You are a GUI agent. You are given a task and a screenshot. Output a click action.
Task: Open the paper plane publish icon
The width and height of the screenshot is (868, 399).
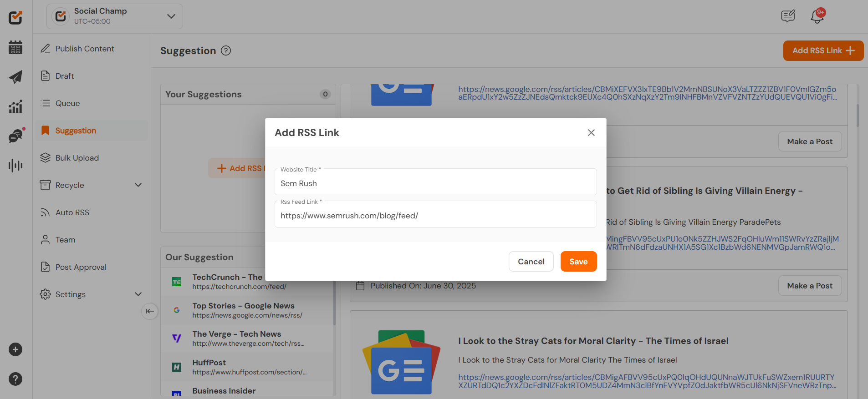15,77
